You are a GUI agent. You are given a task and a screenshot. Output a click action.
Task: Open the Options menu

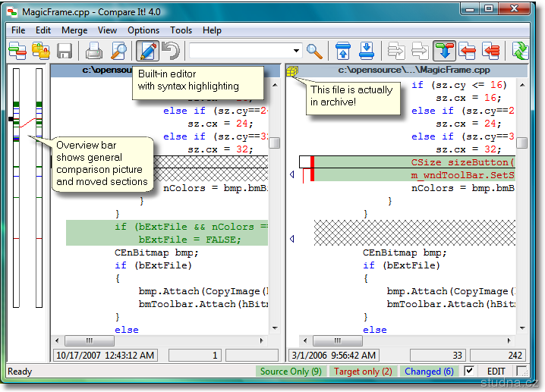point(143,30)
